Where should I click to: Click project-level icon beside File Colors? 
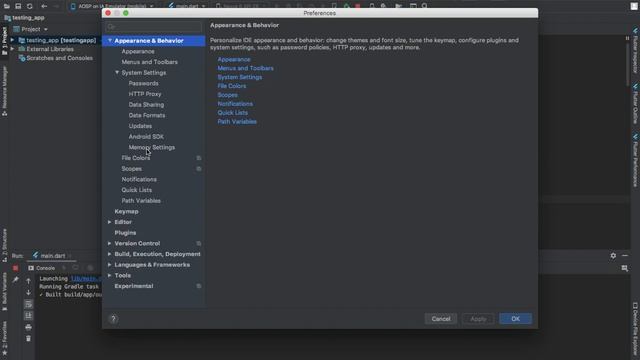(x=199, y=158)
